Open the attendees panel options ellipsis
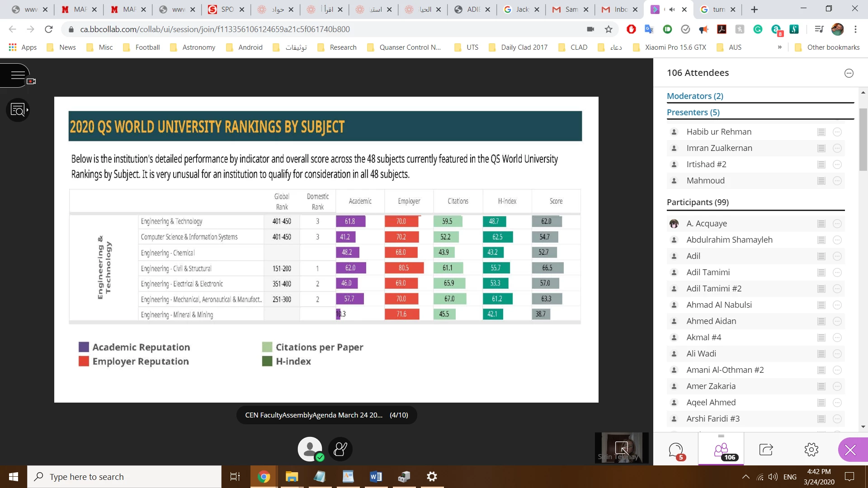868x488 pixels. (x=849, y=73)
